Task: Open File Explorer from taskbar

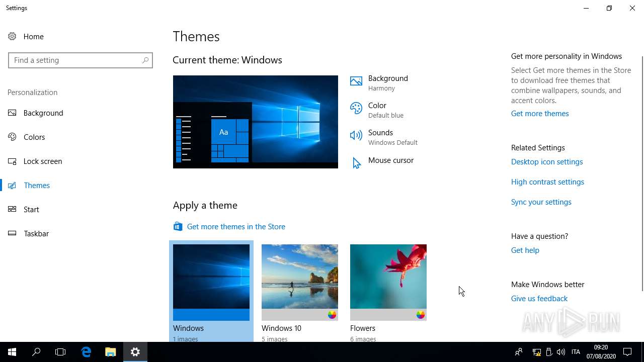Action: tap(111, 352)
